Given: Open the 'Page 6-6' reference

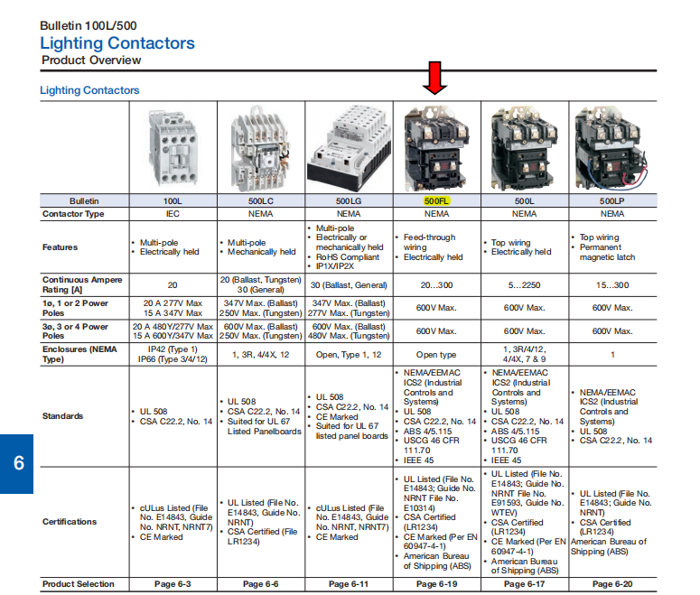Looking at the screenshot, I should point(261,584).
